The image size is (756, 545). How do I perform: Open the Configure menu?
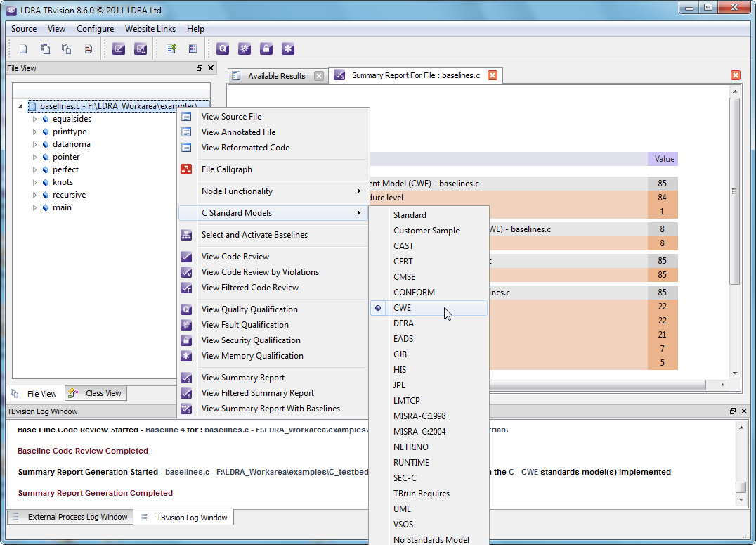point(95,29)
